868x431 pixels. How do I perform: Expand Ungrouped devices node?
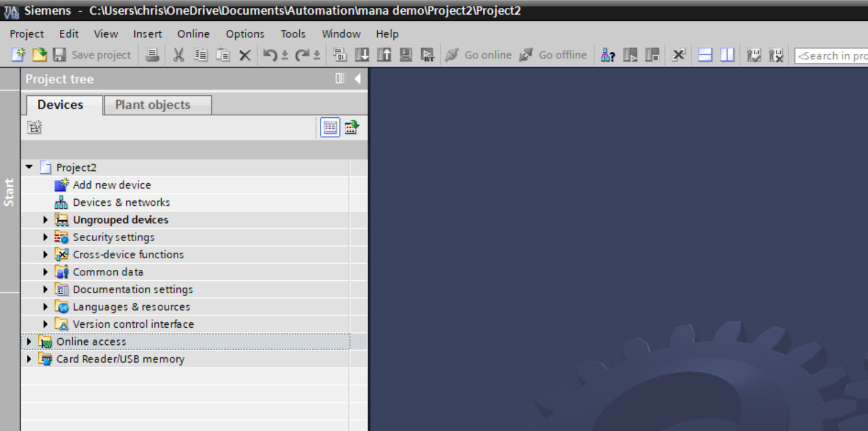point(45,220)
